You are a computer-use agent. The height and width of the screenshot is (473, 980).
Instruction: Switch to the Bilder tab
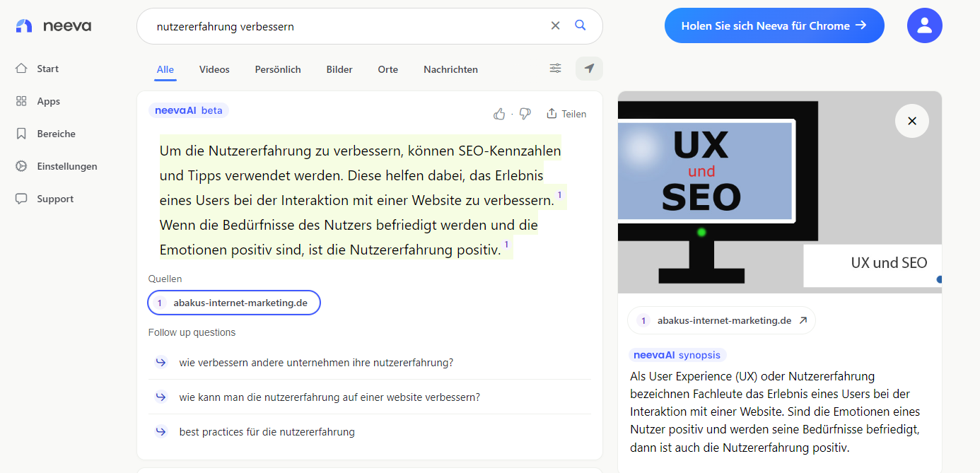339,69
